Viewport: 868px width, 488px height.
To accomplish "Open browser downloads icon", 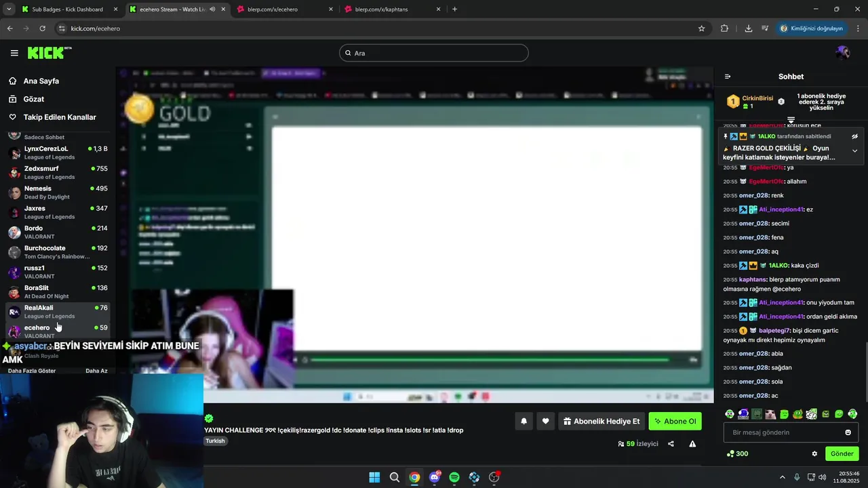I will click(748, 28).
